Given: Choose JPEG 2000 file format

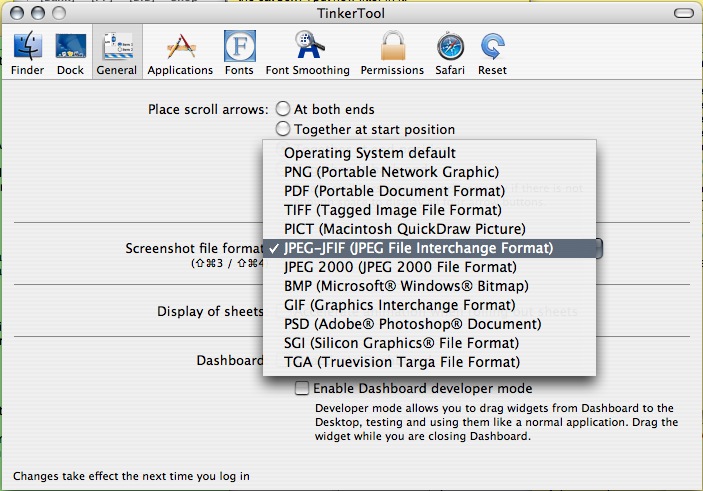Looking at the screenshot, I should (430, 267).
